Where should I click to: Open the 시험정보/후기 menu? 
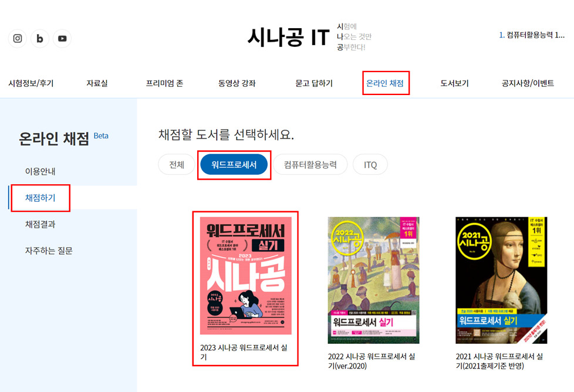pos(31,83)
